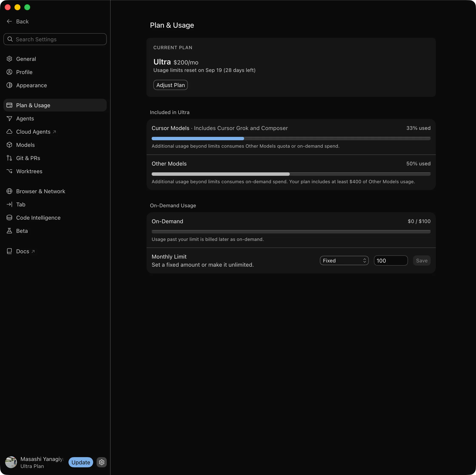Click 'Includes Cursor Grok and Composer' text

click(241, 128)
